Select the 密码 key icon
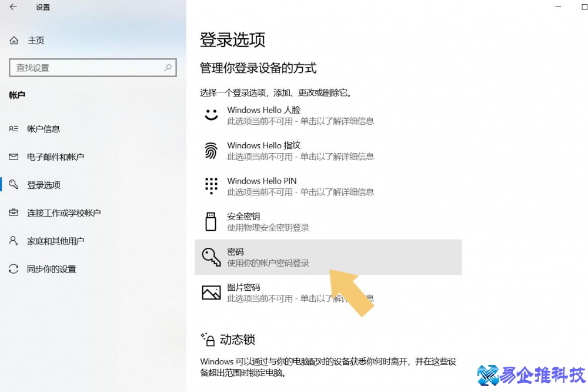Image resolution: width=588 pixels, height=392 pixels. tap(211, 257)
